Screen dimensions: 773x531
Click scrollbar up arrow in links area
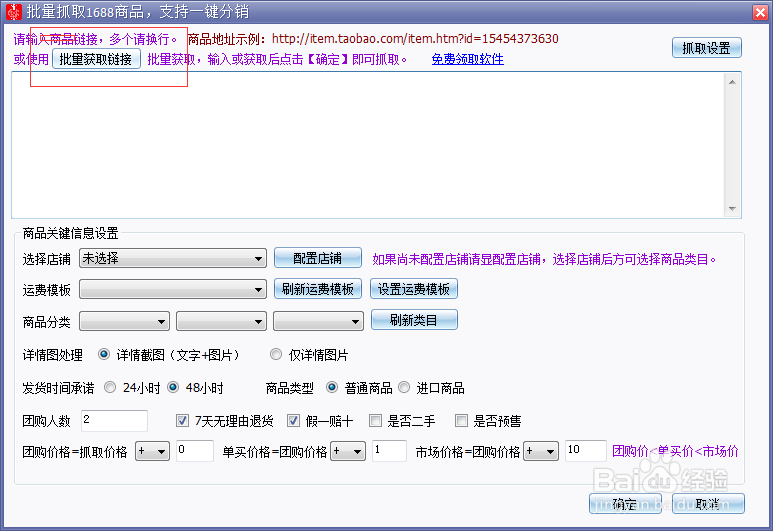coord(732,82)
